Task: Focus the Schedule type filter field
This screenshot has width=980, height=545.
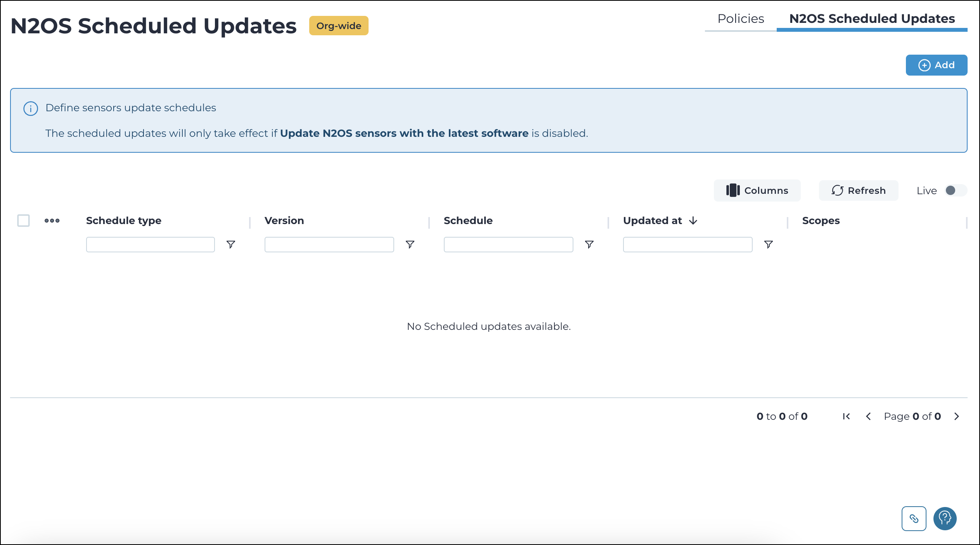Action: (151, 245)
